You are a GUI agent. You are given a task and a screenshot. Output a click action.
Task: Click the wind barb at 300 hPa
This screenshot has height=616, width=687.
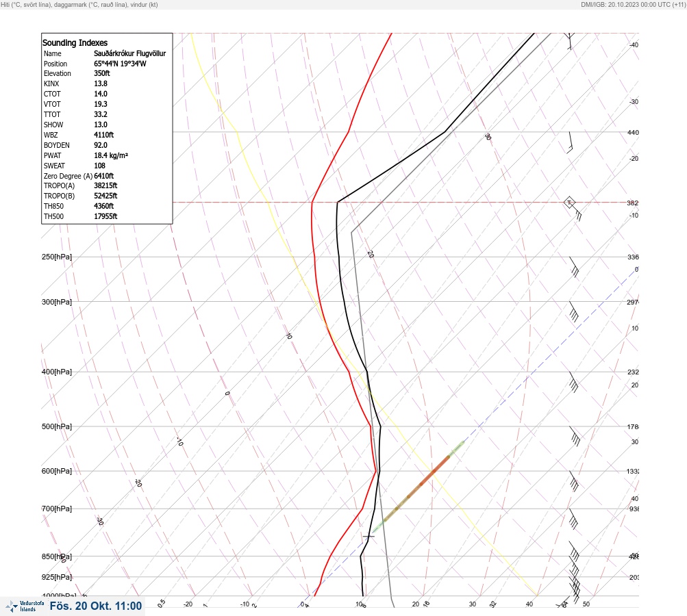pyautogui.click(x=573, y=311)
